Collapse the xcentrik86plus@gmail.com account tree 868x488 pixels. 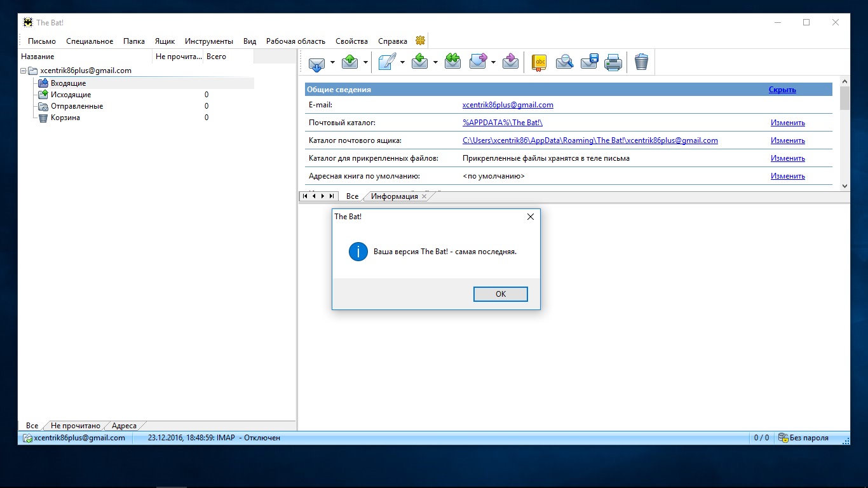point(24,71)
